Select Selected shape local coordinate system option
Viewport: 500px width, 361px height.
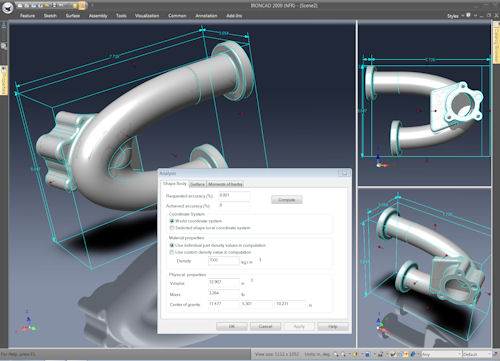(x=172, y=228)
